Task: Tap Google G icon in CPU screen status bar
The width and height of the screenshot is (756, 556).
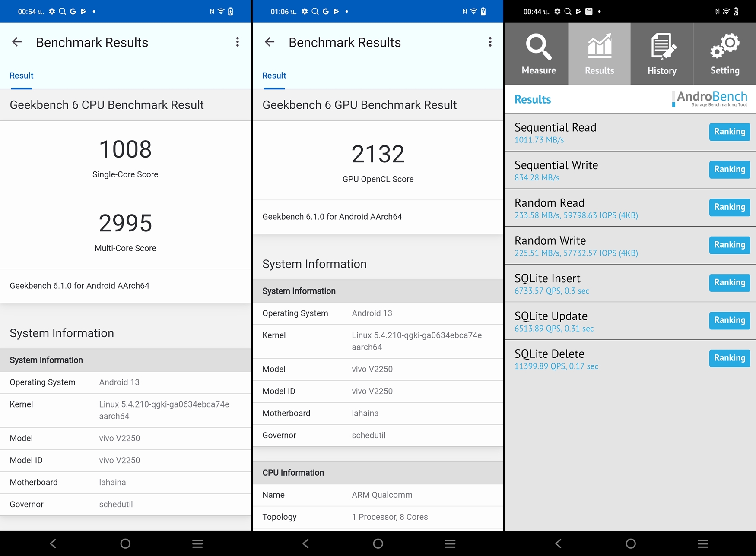Action: click(x=73, y=12)
